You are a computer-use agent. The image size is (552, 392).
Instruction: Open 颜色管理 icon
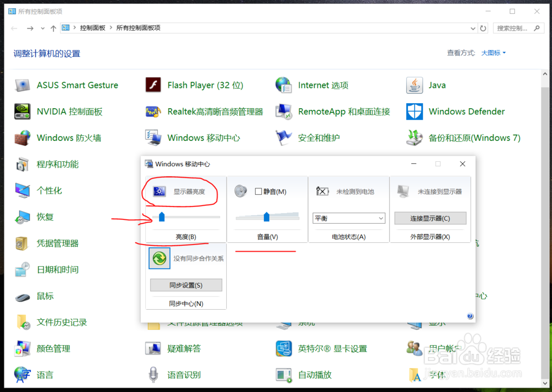[x=23, y=349]
